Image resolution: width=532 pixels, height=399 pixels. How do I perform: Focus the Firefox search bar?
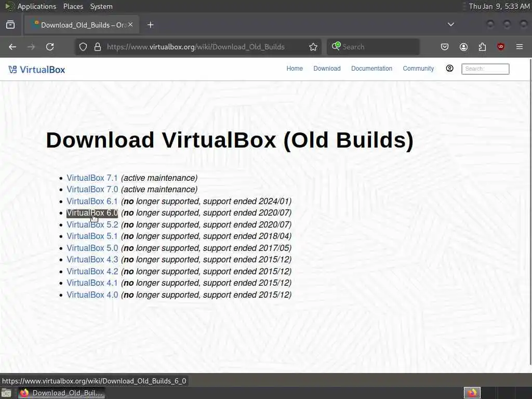pyautogui.click(x=373, y=47)
